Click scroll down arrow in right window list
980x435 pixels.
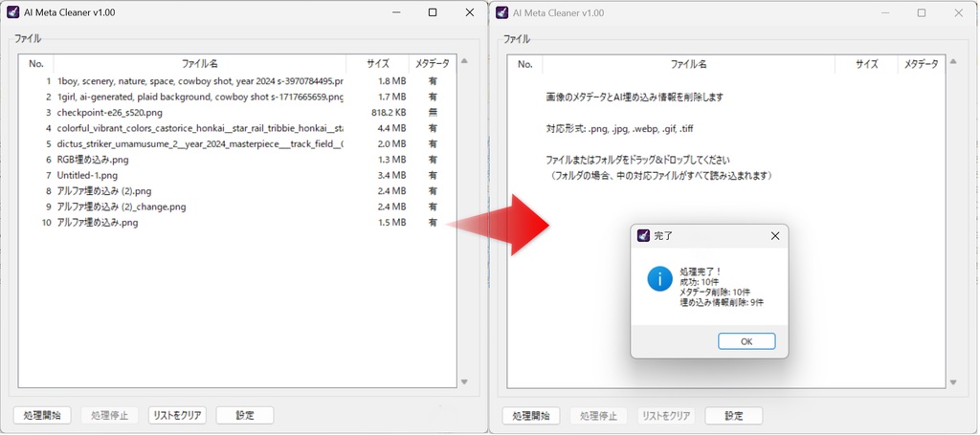click(x=953, y=382)
